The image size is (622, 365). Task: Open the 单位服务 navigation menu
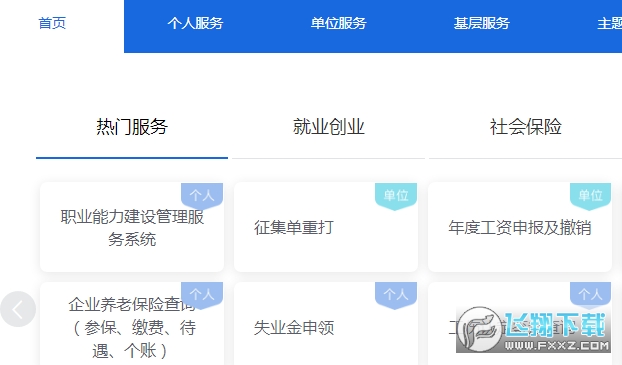[338, 23]
